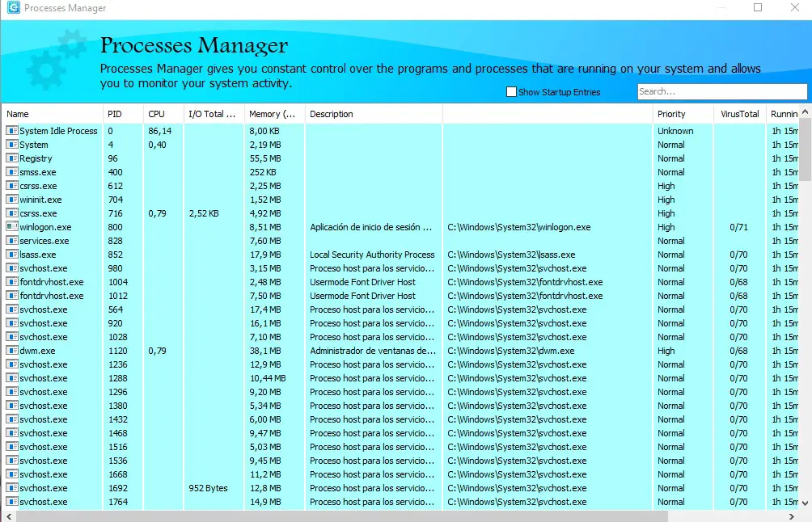The image size is (812, 522).
Task: Select the 'System Idle Process' name
Action: pyautogui.click(x=58, y=131)
